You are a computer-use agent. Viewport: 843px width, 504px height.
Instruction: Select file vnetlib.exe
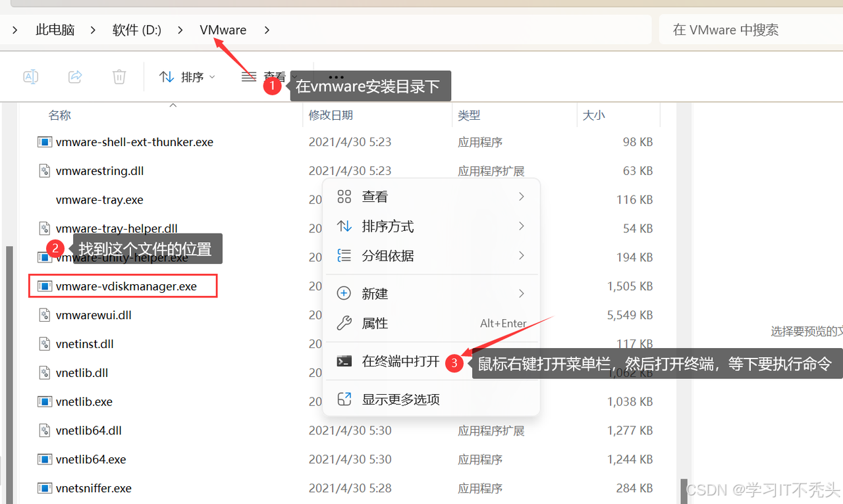84,401
